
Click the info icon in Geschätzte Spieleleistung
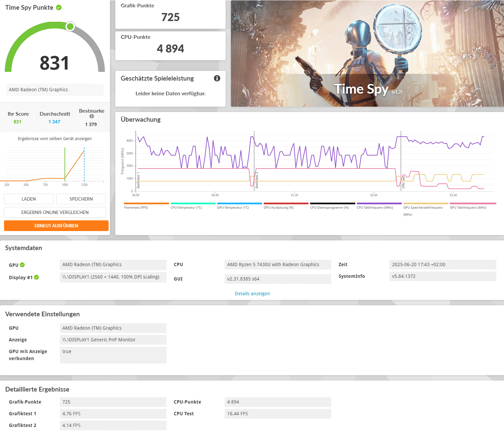tap(217, 78)
